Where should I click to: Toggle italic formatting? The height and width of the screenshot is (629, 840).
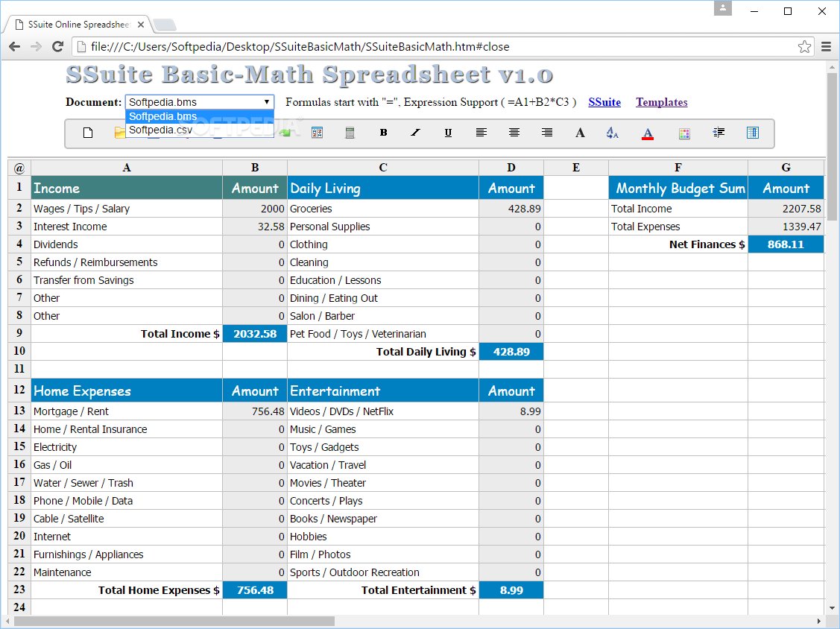point(416,133)
